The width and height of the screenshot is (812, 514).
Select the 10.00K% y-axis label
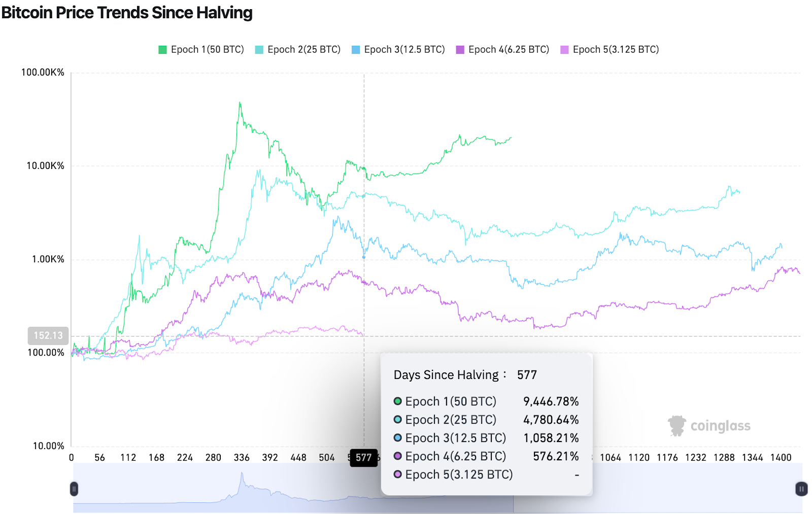(x=46, y=165)
